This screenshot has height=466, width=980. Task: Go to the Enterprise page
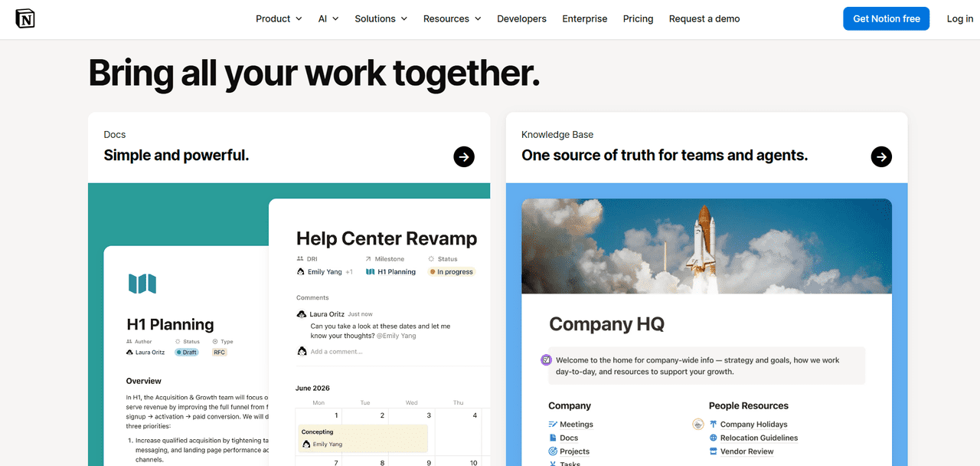point(585,18)
